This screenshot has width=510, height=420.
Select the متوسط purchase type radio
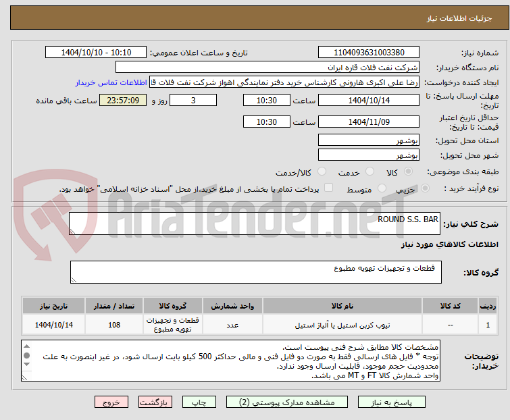point(382,188)
